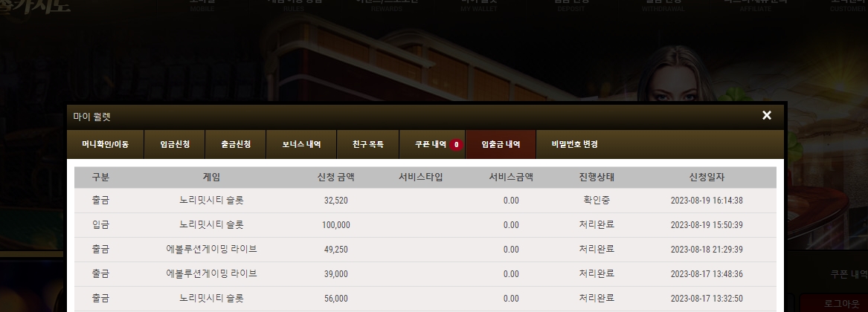The height and width of the screenshot is (312, 868).
Task: Click the 신청일자 column header
Action: point(707,177)
